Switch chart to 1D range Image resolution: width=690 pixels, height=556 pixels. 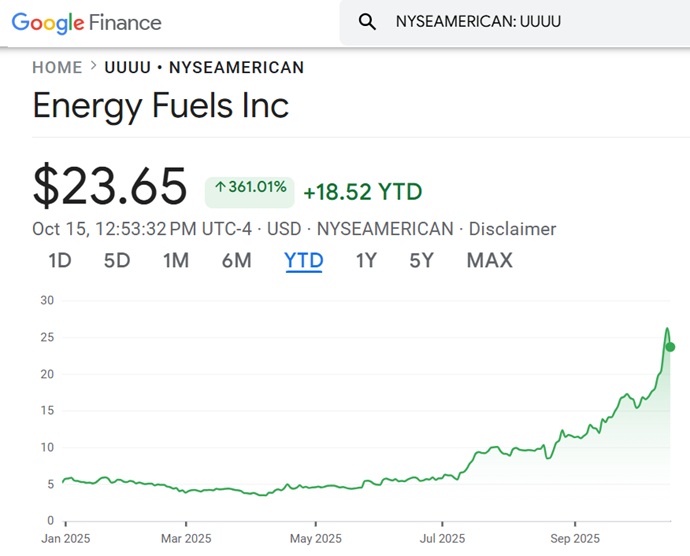[x=60, y=261]
